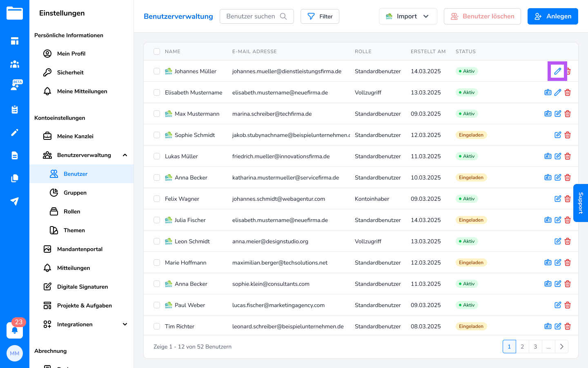The width and height of the screenshot is (588, 368).
Task: Click the Anlegen button
Action: click(x=552, y=16)
